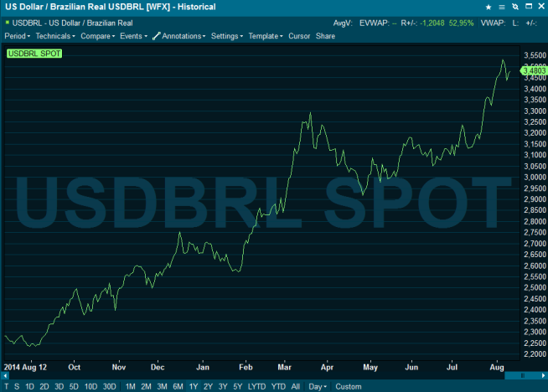
Task: Click the 52,95% percentage value
Action: coord(462,23)
